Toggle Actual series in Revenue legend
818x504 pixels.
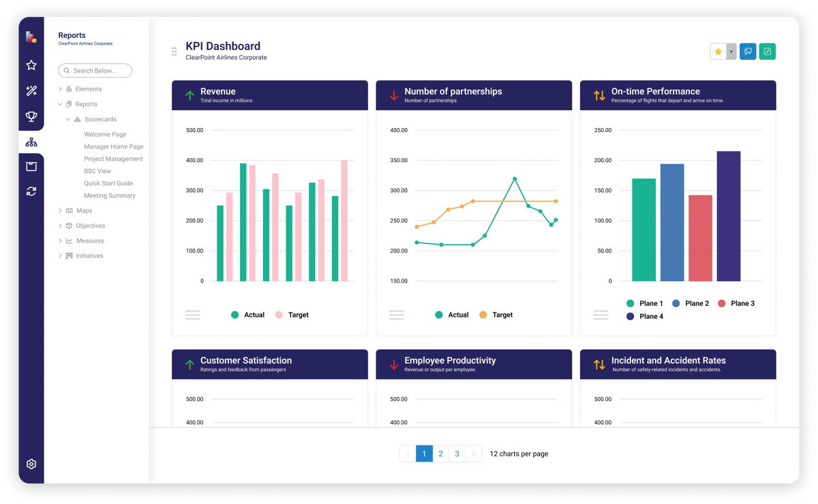click(247, 315)
